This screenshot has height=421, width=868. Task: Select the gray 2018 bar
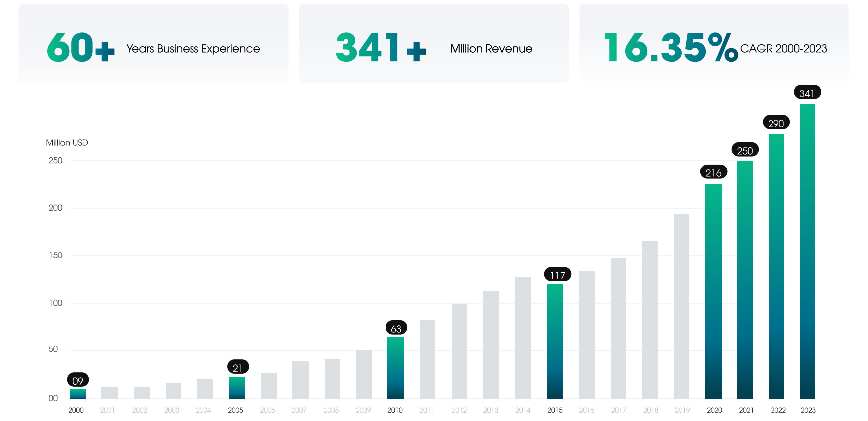[x=650, y=320]
